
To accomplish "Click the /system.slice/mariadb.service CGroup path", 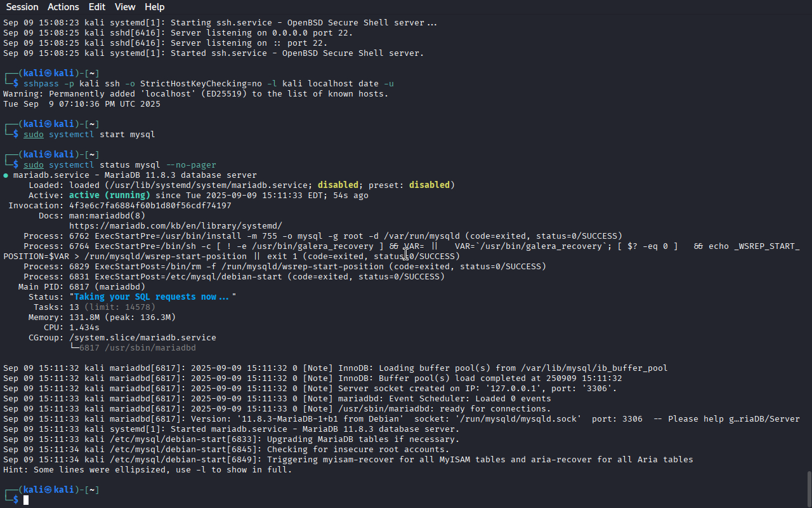I will (x=143, y=338).
